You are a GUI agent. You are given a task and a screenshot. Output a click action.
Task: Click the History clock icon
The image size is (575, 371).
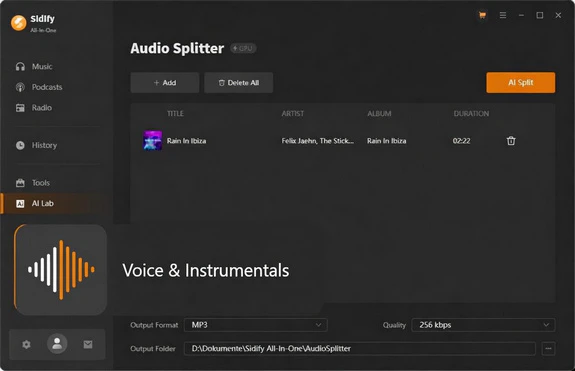tap(20, 145)
